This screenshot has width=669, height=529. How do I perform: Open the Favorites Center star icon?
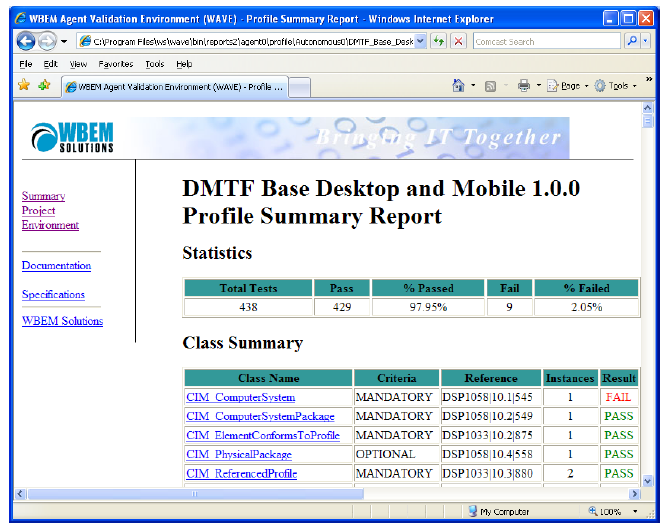coord(24,85)
